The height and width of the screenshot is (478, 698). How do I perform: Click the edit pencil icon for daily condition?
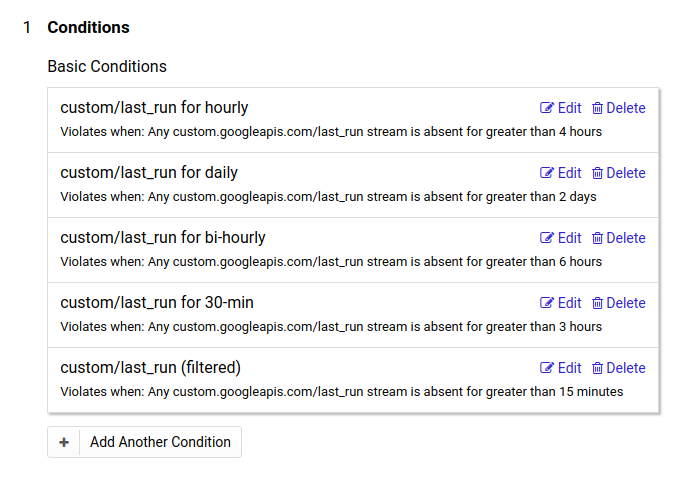[547, 173]
